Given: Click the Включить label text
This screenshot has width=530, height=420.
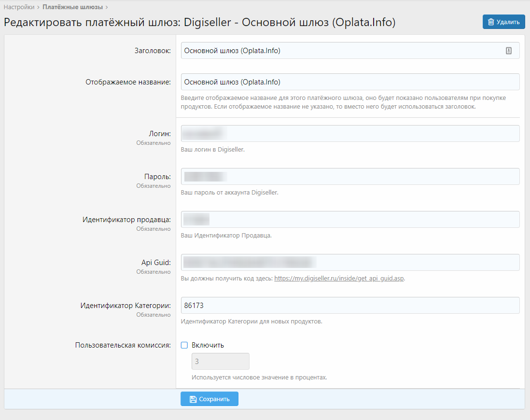Looking at the screenshot, I should click(208, 345).
